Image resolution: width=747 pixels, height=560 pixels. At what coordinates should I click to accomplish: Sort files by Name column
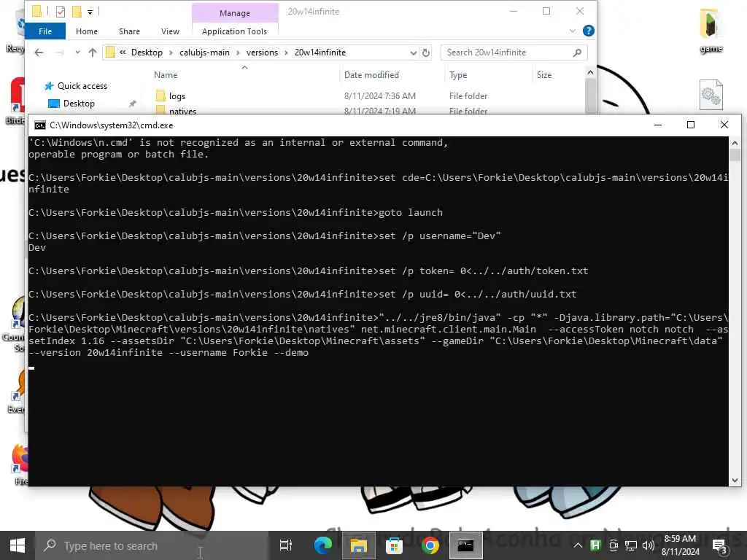(x=166, y=75)
